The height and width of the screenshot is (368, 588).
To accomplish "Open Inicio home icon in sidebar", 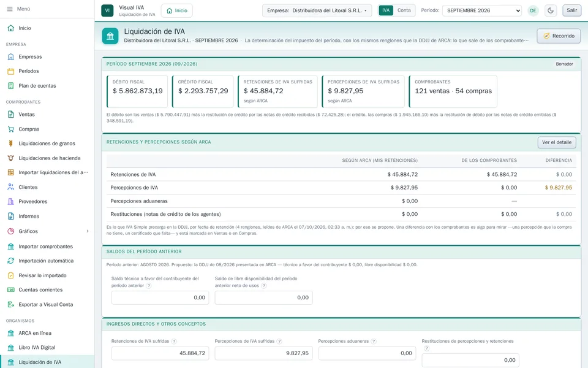I will coord(11,28).
